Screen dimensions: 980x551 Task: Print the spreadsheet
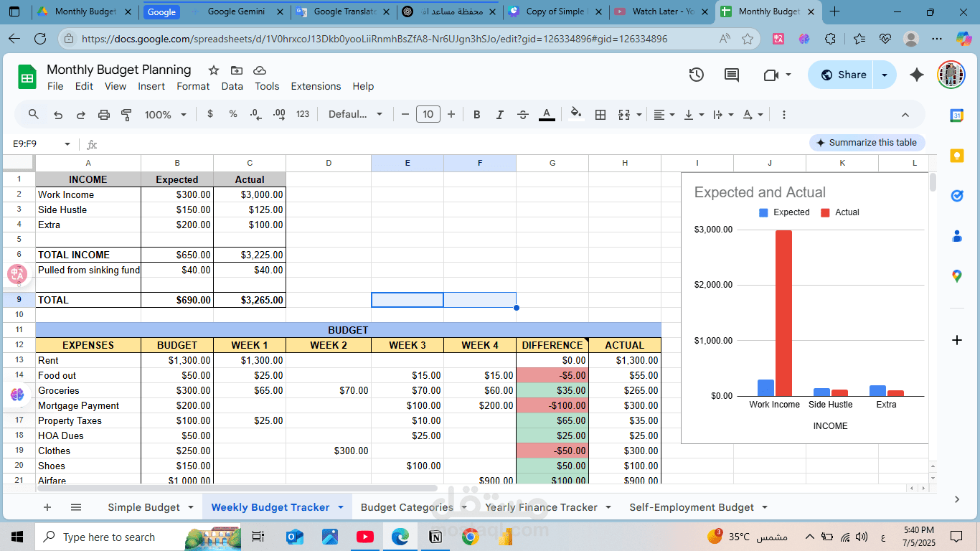[x=104, y=115]
